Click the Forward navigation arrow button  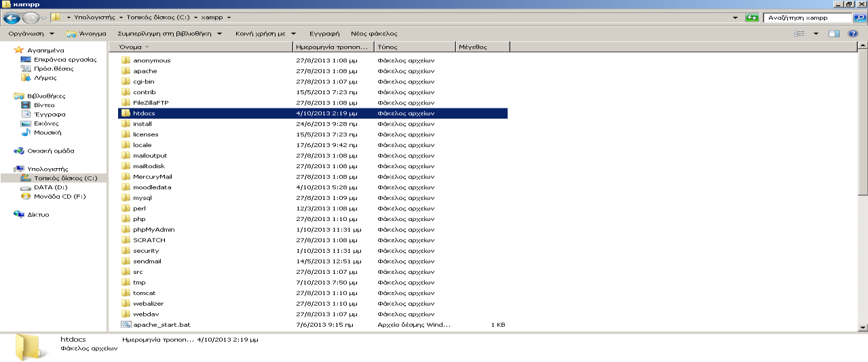tap(31, 18)
